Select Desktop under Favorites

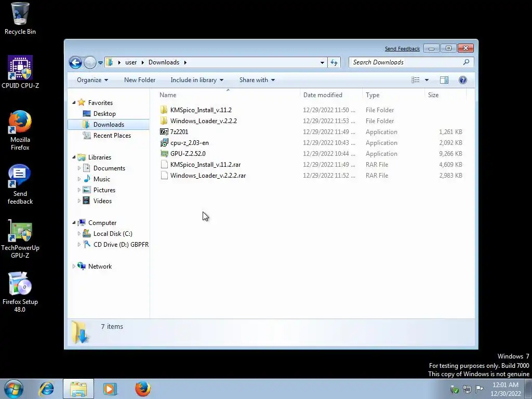(x=104, y=114)
